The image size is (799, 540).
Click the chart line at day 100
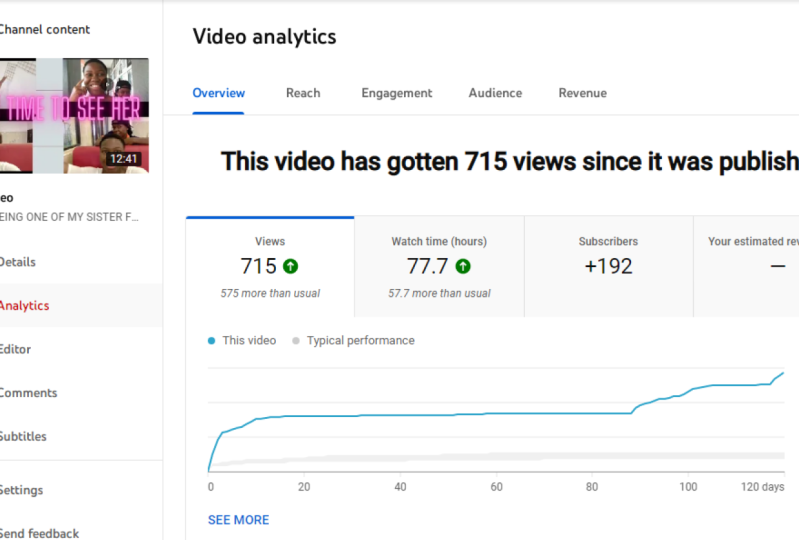click(x=688, y=392)
